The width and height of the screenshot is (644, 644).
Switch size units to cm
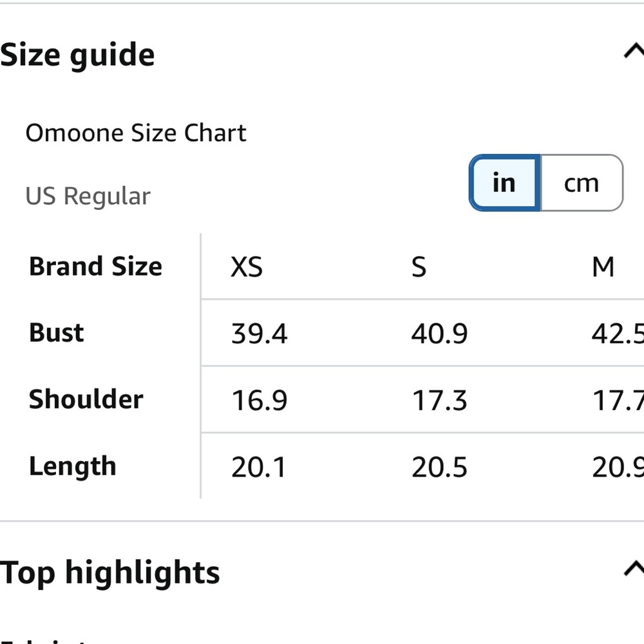coord(582,183)
